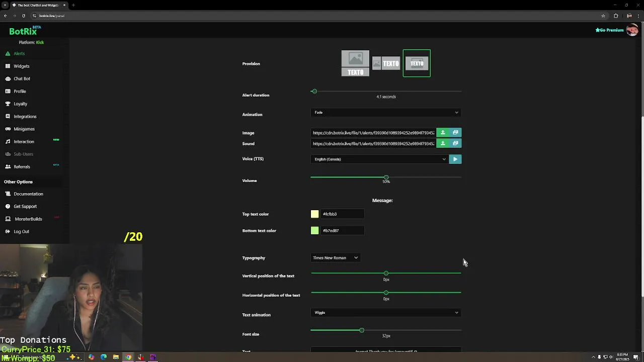Open a new browser tab
The image size is (644, 362).
pyautogui.click(x=73, y=5)
